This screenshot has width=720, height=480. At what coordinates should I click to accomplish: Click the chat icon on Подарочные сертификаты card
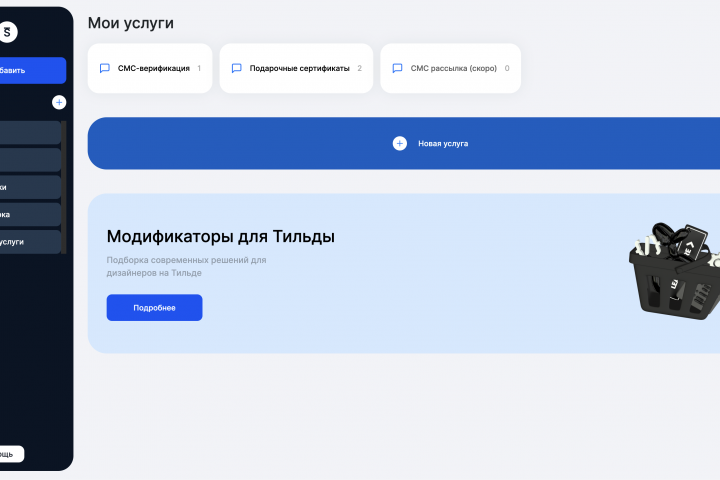click(236, 68)
